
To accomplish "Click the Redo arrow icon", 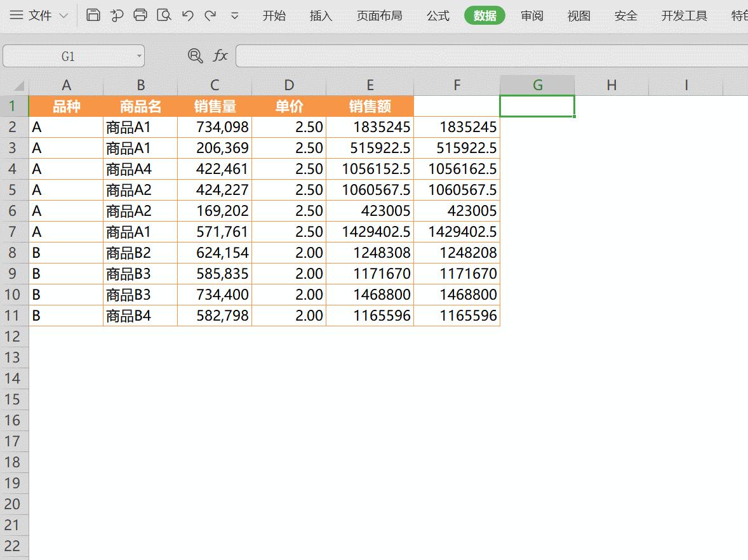I will 211,16.
